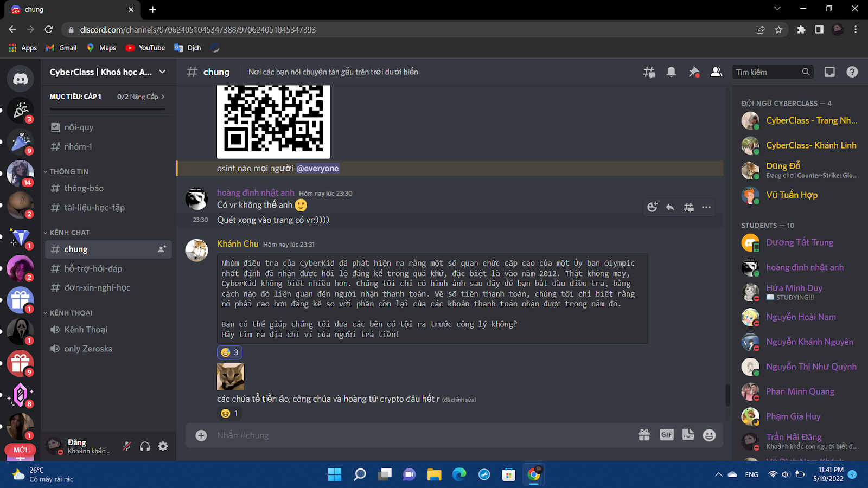This screenshot has width=868, height=488.
Task: Open GIF picker
Action: pyautogui.click(x=667, y=435)
